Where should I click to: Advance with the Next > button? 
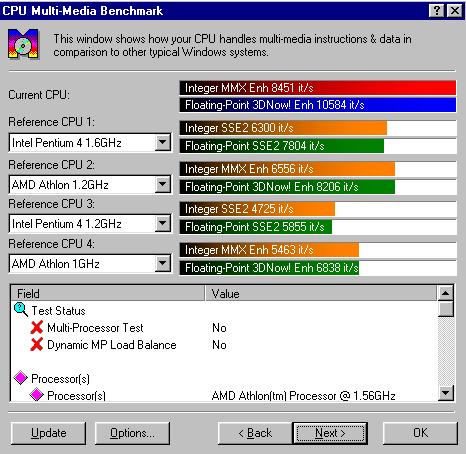pyautogui.click(x=330, y=433)
